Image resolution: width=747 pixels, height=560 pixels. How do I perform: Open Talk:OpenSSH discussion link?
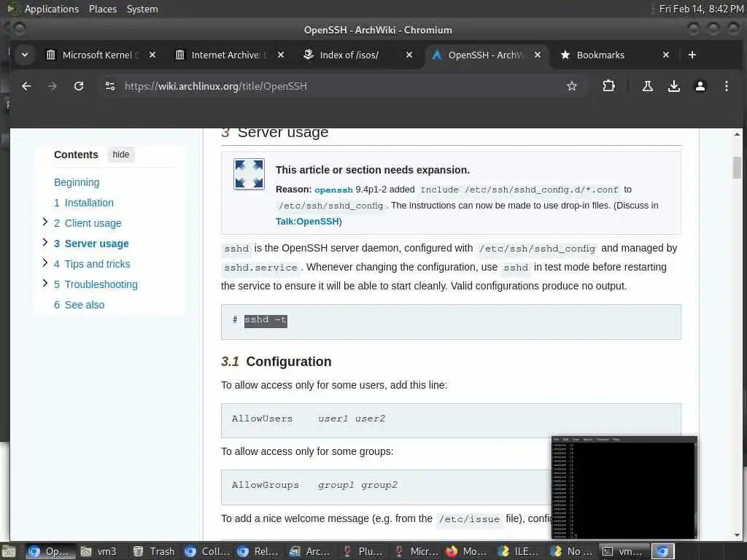[307, 222]
